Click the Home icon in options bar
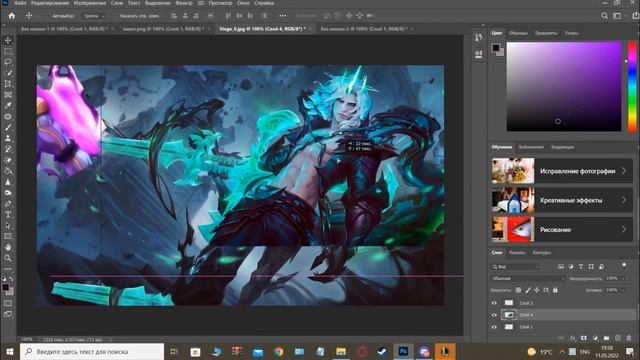Viewport: 640px width, 360px height. point(12,16)
